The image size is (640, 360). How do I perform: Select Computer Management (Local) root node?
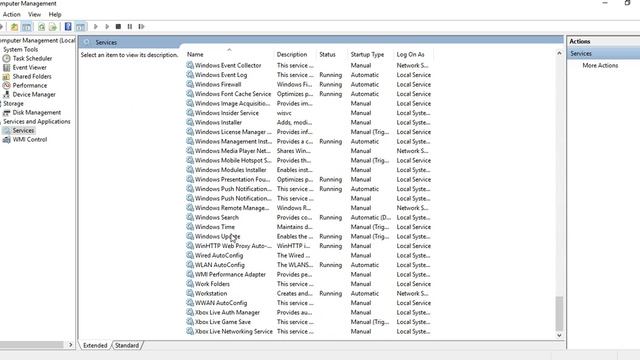38,40
